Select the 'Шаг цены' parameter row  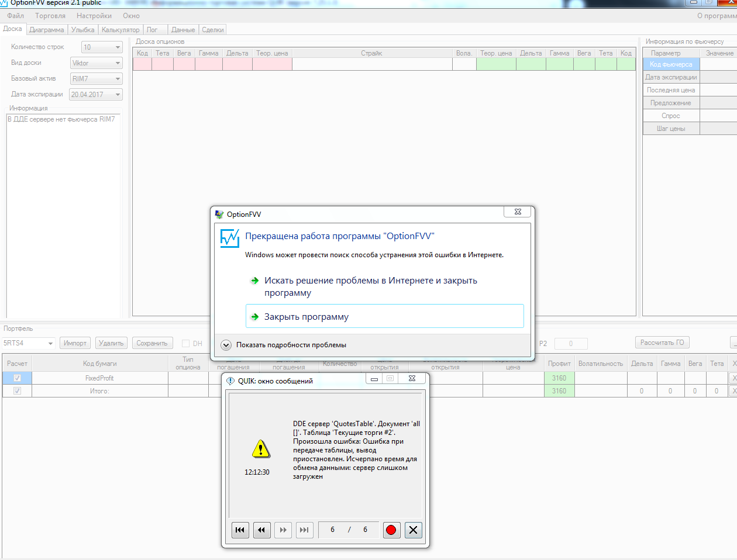click(x=671, y=129)
